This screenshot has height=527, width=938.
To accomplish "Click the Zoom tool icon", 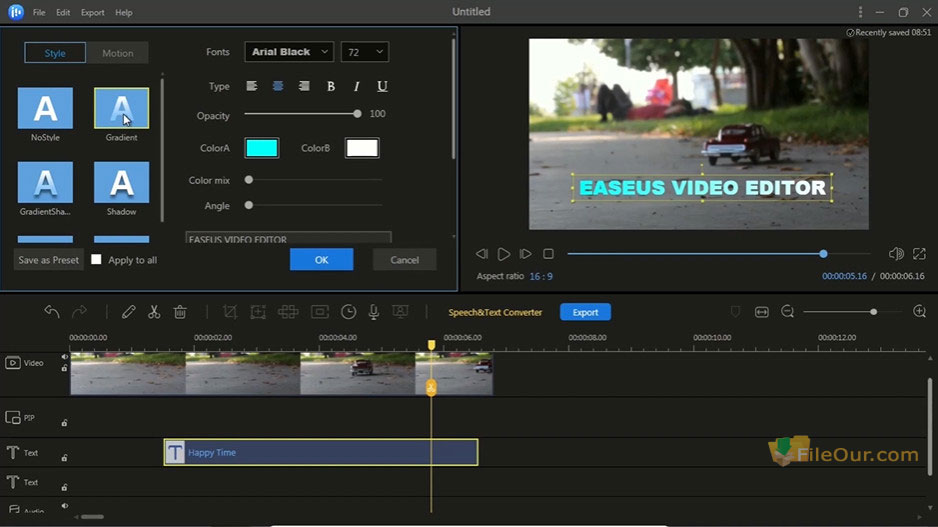I will coord(258,312).
